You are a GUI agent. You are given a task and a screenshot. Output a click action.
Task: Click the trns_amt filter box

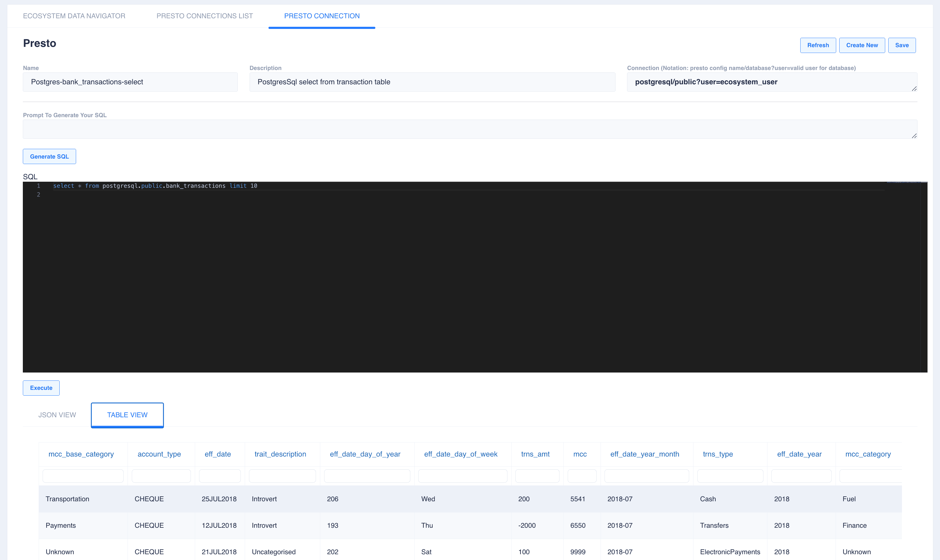pyautogui.click(x=537, y=476)
